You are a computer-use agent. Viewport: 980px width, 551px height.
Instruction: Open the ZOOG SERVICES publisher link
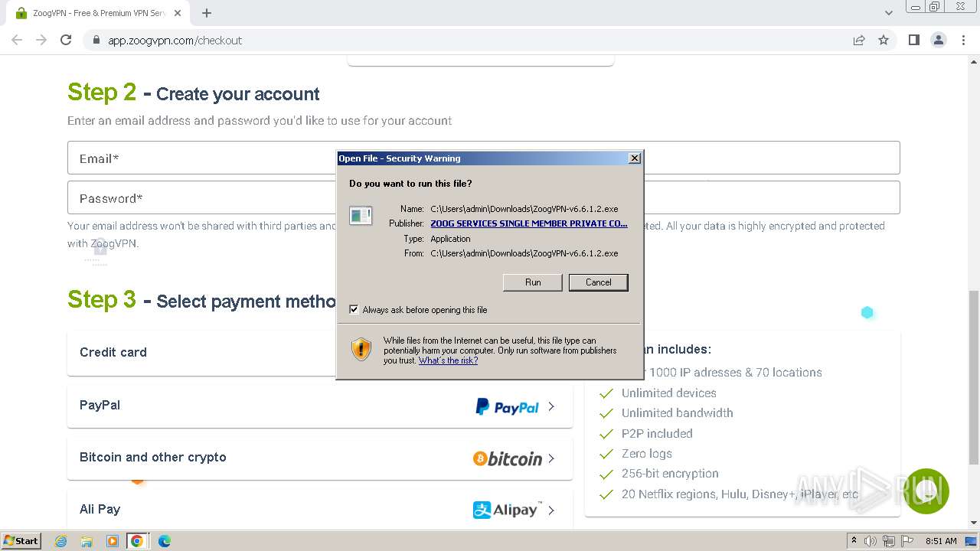tap(529, 223)
